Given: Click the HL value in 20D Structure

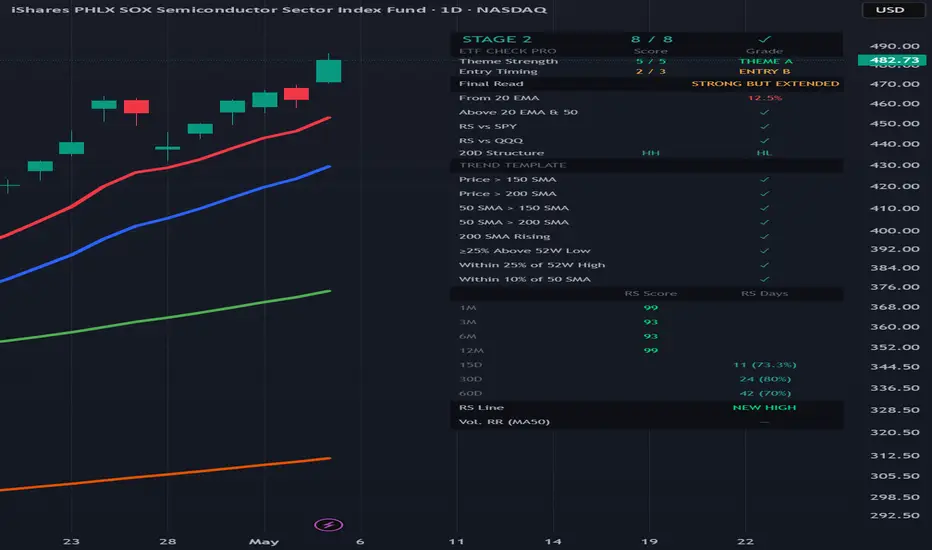Looking at the screenshot, I should tap(764, 153).
